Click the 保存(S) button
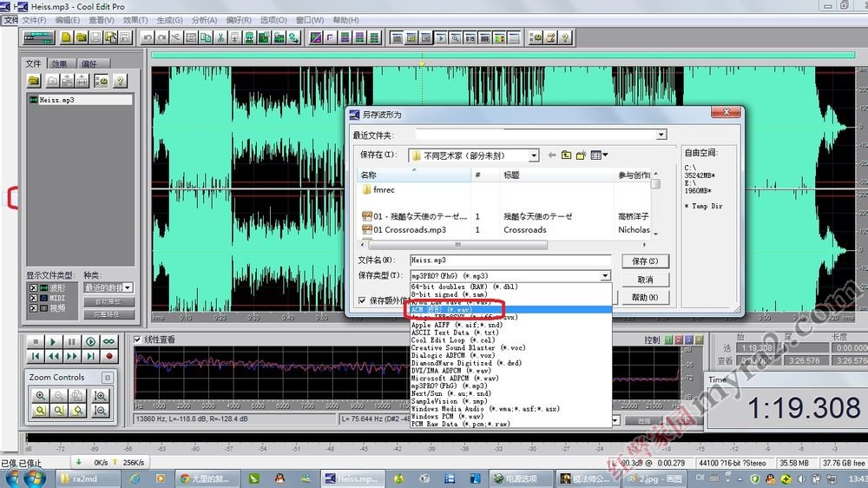 [x=645, y=260]
